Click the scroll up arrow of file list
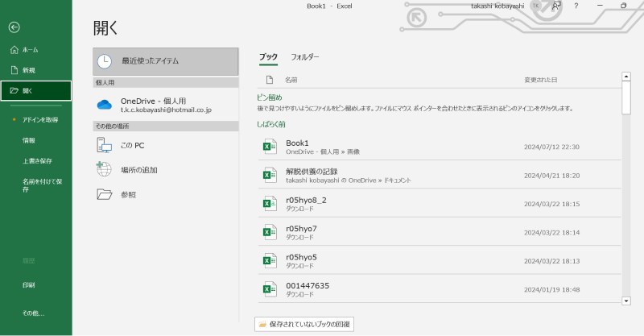This screenshot has height=336, width=644. tap(626, 77)
